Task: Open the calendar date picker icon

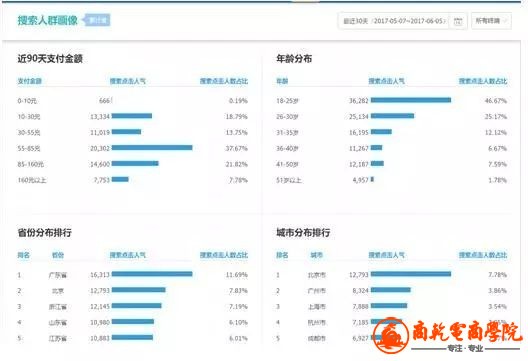Action: tap(458, 21)
